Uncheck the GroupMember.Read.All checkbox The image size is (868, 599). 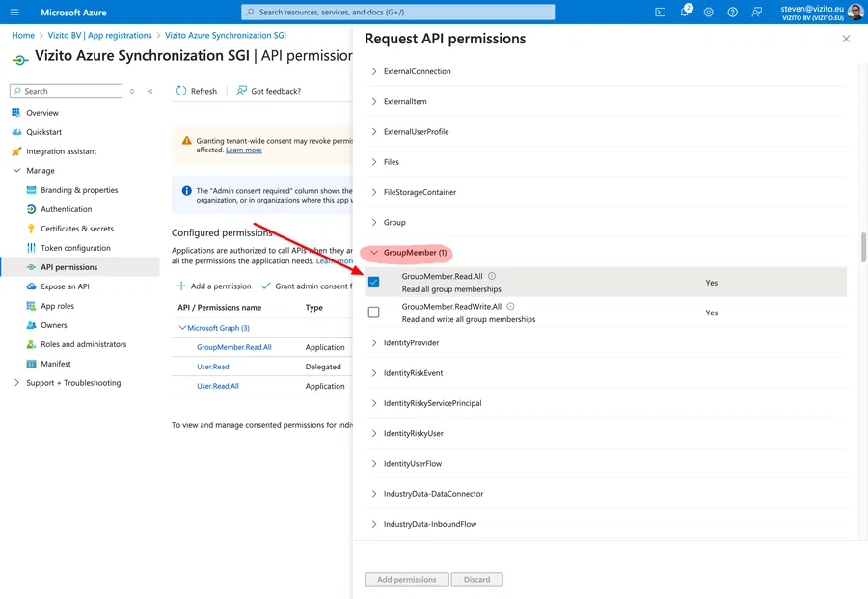[374, 283]
